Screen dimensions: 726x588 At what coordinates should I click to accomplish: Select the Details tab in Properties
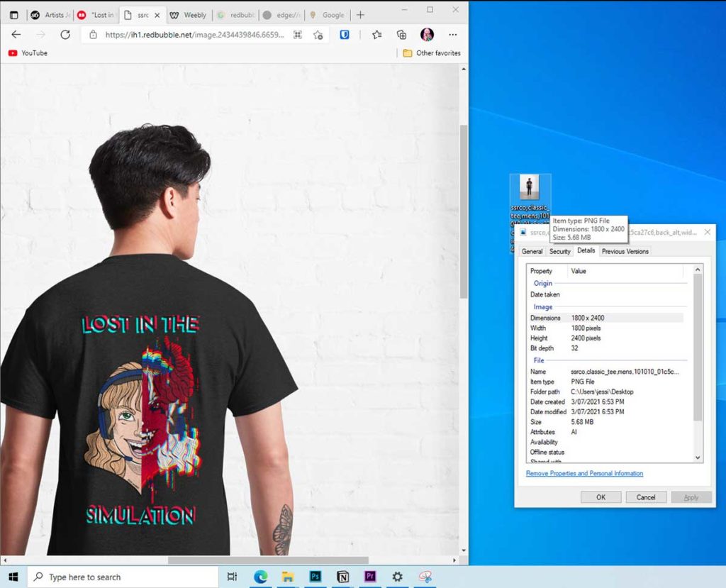tap(586, 250)
